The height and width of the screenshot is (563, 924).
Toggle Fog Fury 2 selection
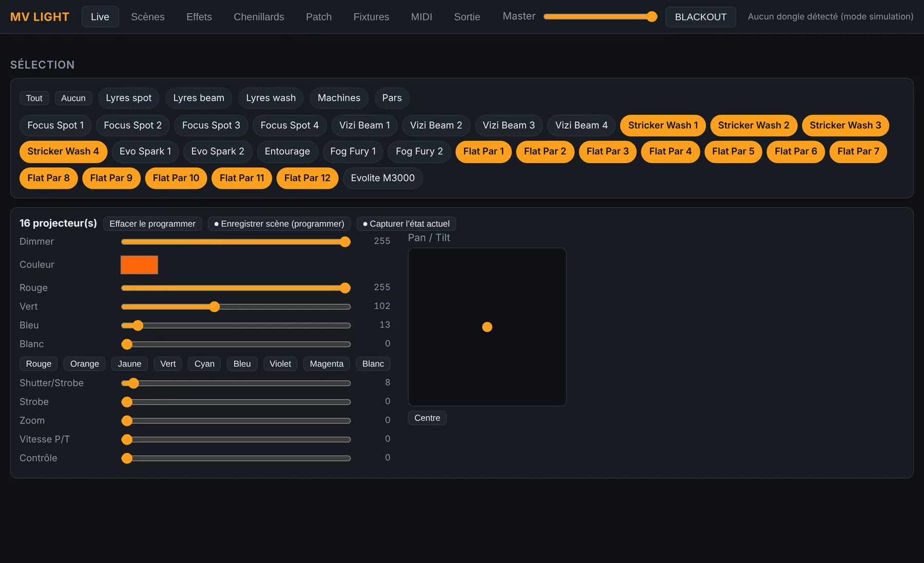point(419,151)
